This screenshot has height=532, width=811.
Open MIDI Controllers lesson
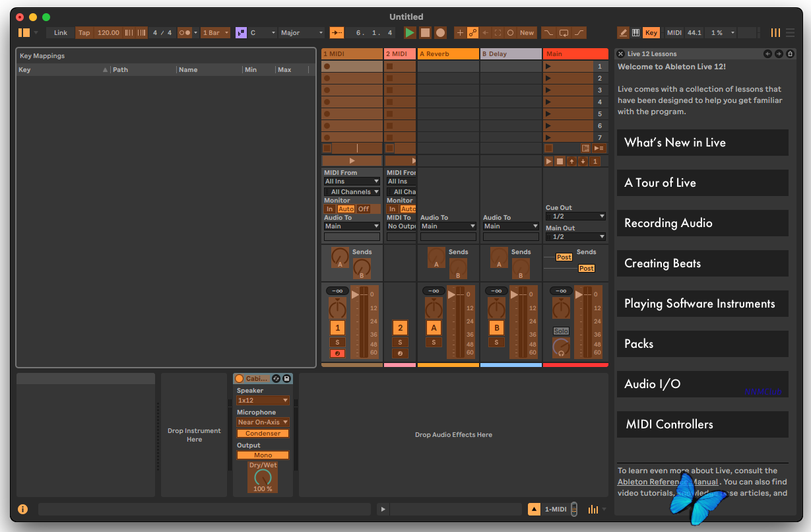702,424
